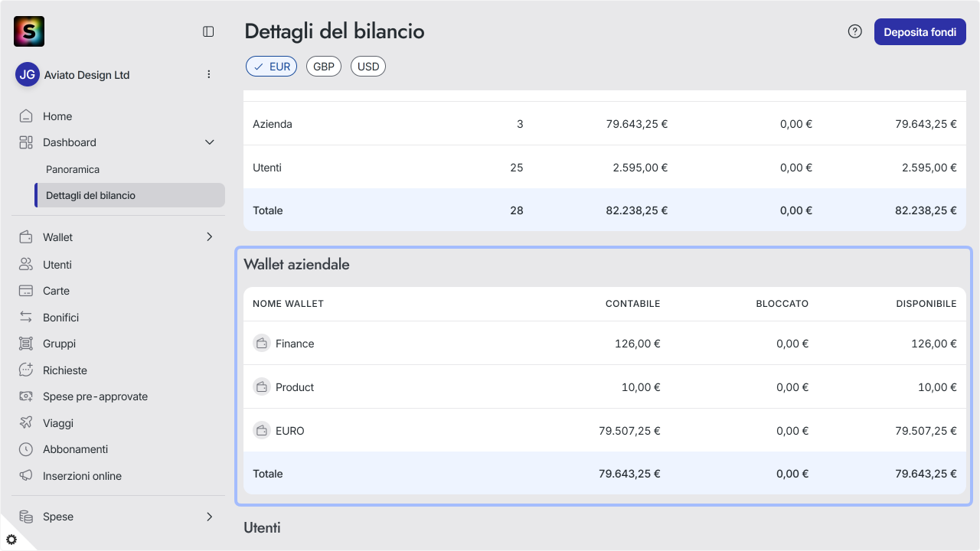Screen dimensions: 980x551
Task: Click the 2.595,00 € Utenti contabile value
Action: pos(640,168)
